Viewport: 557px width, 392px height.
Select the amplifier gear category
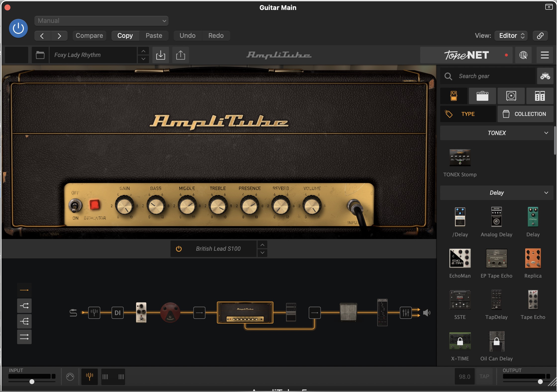click(482, 96)
